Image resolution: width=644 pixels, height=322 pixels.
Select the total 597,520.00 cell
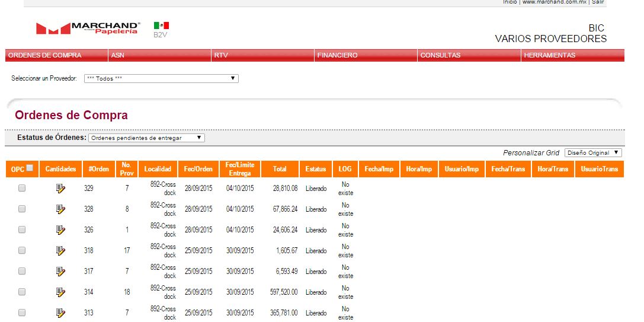(x=284, y=292)
